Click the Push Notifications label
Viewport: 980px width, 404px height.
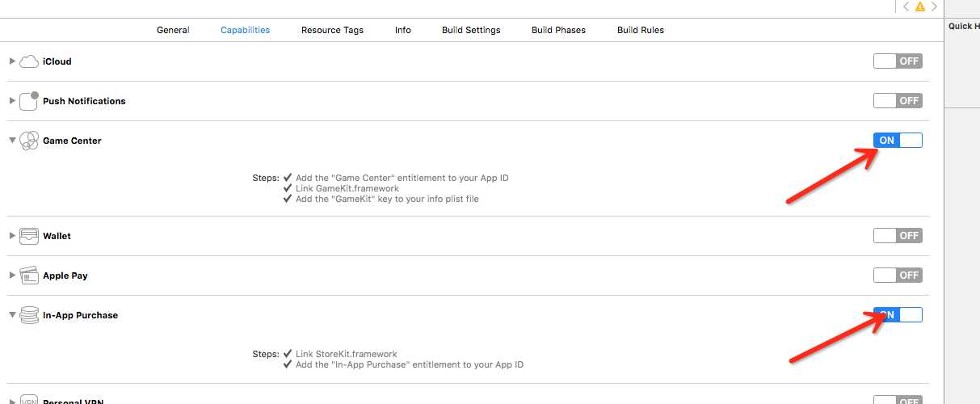point(84,101)
